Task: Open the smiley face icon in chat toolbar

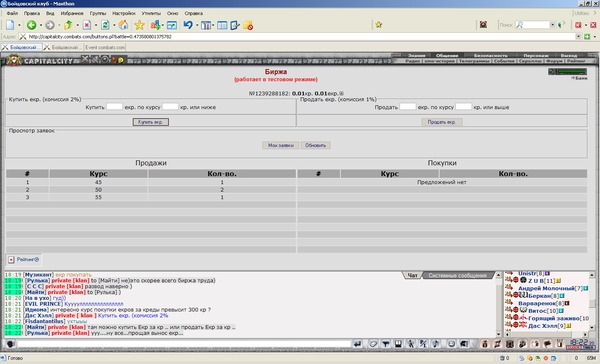Action: 452,344
